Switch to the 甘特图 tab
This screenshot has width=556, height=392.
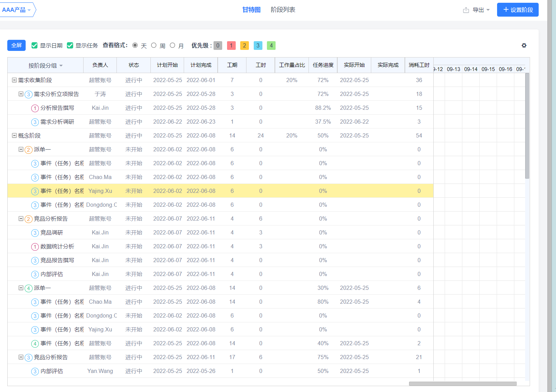(251, 10)
